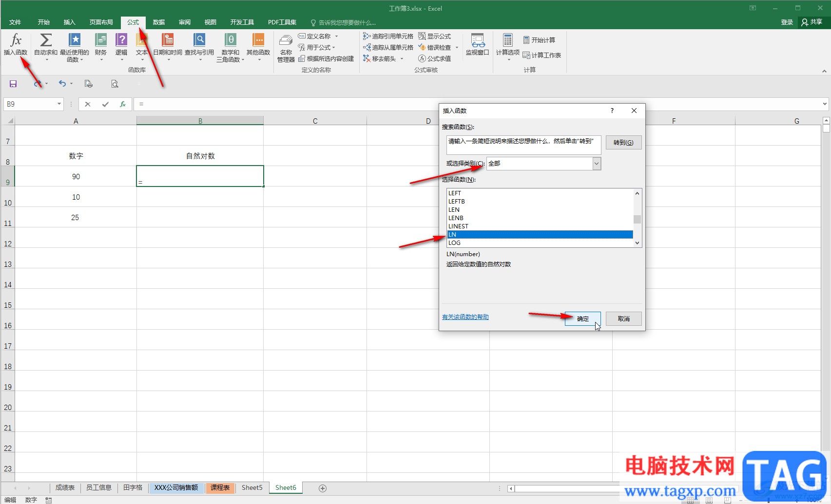
Task: Click the Undo icon in quick access toolbar
Action: (x=62, y=84)
